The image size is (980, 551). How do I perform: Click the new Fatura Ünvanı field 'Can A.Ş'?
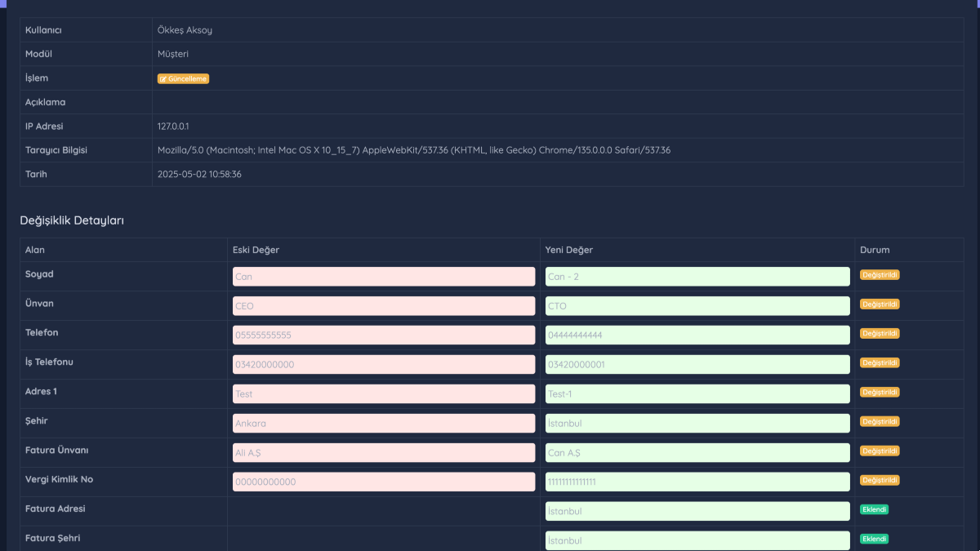pos(697,453)
